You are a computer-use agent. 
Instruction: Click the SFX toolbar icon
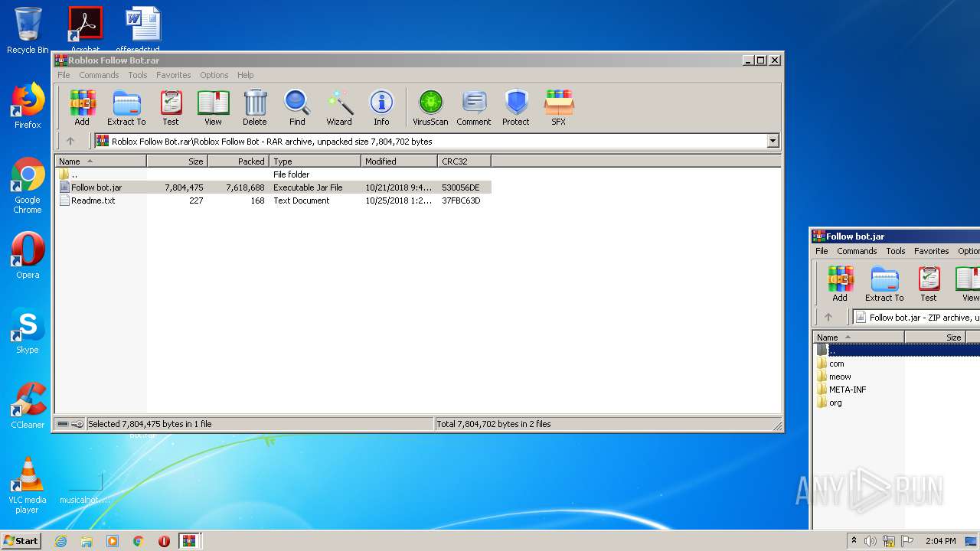pyautogui.click(x=559, y=107)
